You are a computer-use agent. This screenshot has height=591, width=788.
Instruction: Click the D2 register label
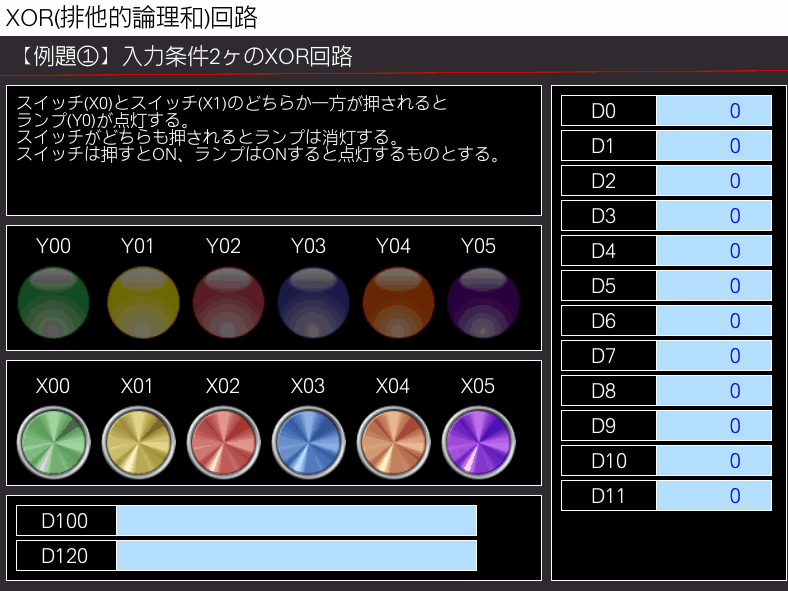604,181
